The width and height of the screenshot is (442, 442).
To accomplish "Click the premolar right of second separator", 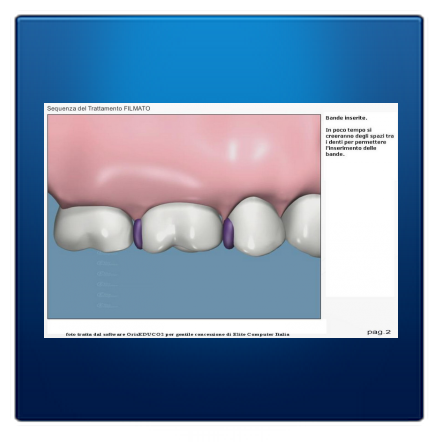I will (x=257, y=226).
